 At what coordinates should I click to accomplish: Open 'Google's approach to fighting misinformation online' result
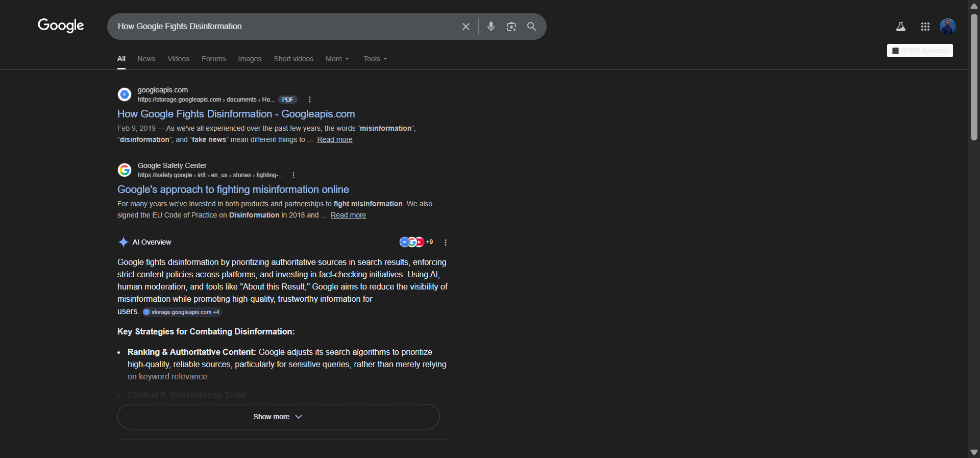(233, 189)
